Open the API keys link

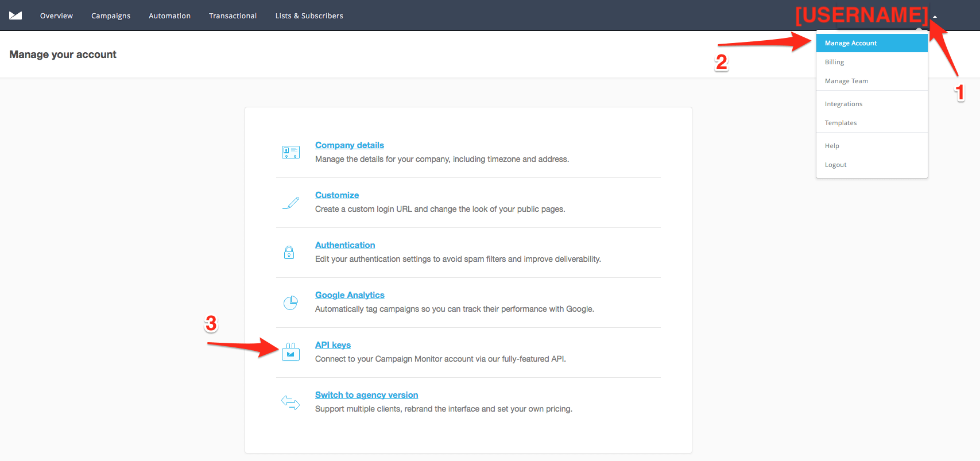(333, 345)
